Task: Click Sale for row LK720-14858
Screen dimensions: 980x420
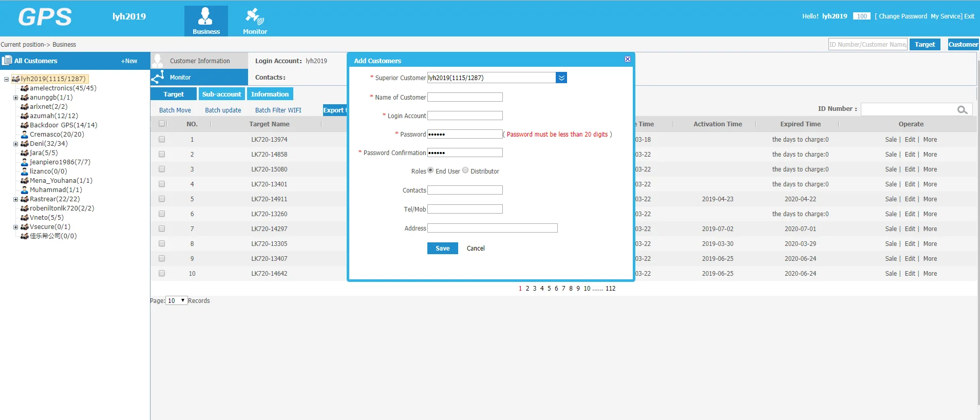Action: (x=891, y=155)
